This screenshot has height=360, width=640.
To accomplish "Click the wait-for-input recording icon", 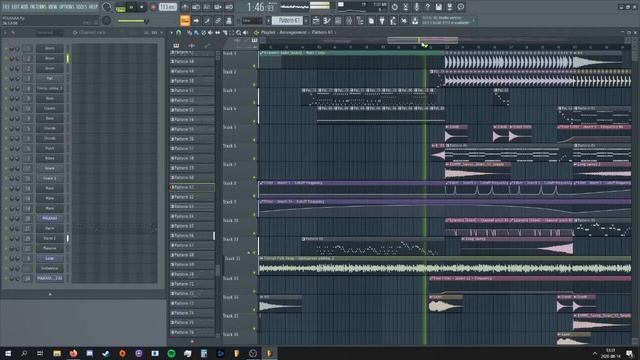I will pos(196,7).
